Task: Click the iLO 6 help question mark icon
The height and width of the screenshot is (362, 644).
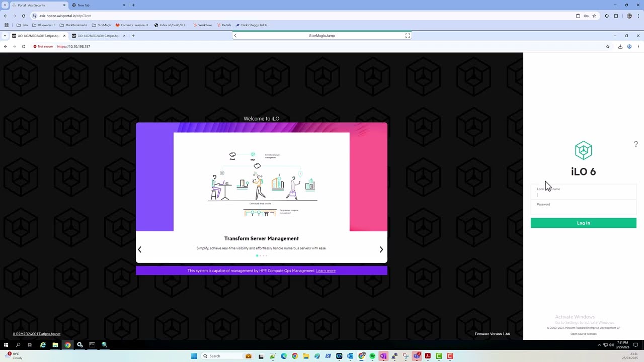Action: (x=635, y=144)
